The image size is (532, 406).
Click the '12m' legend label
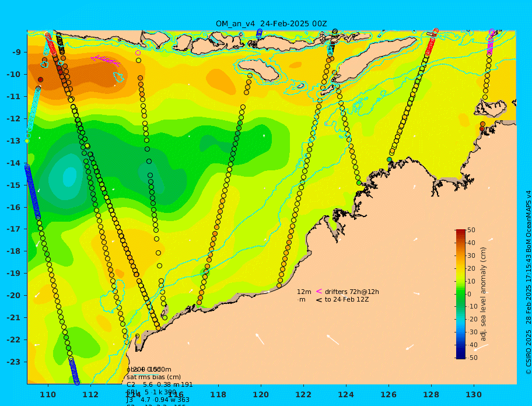point(304,292)
